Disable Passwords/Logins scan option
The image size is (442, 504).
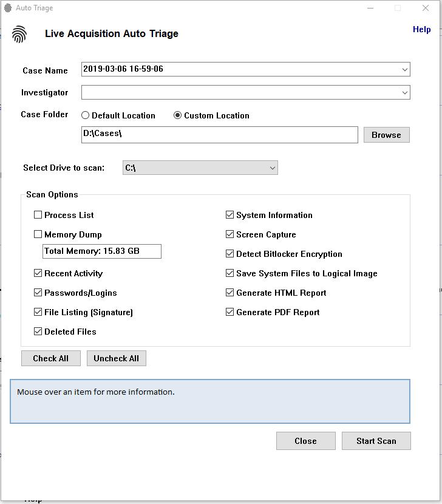38,293
